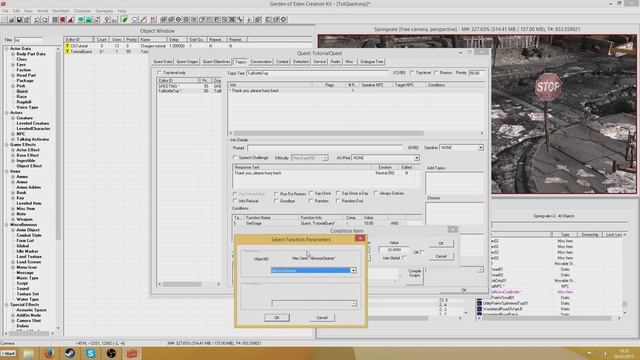Switch to the Quest Objectives tab
The width and height of the screenshot is (640, 360).
coord(216,62)
